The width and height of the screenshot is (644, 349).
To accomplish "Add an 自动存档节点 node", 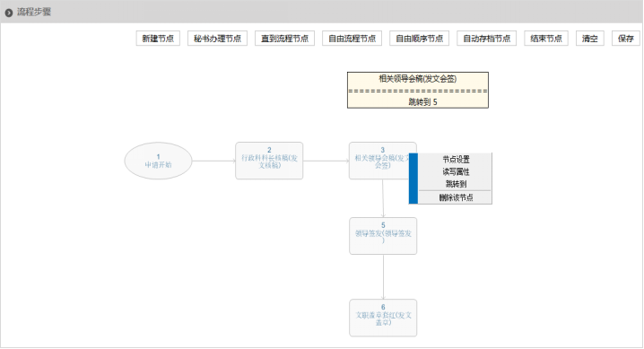I will coord(487,39).
